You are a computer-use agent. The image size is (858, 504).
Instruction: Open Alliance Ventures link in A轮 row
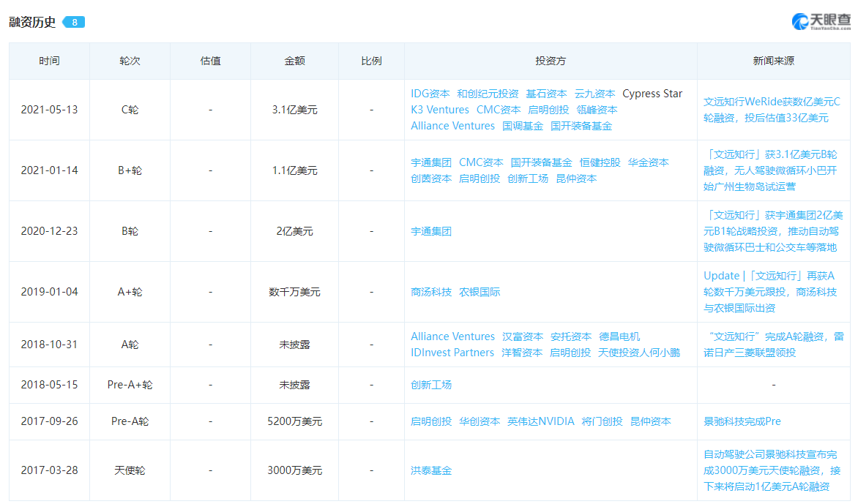click(452, 336)
